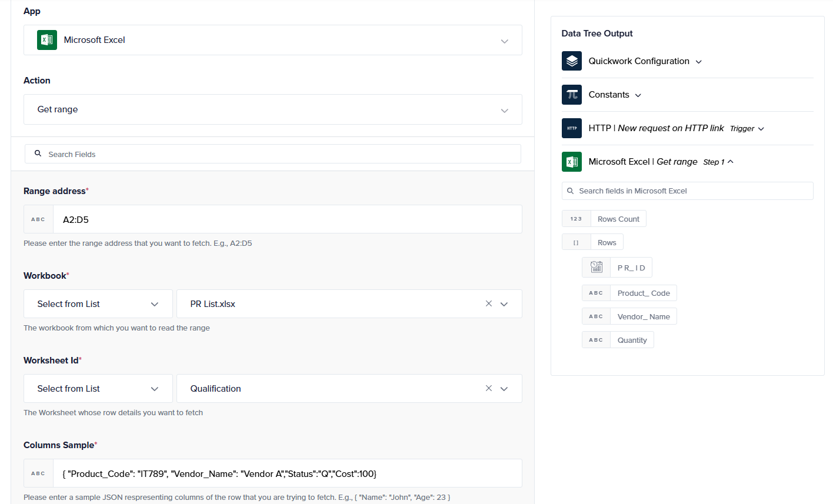Click the worksheet row details help text
Image resolution: width=833 pixels, height=504 pixels.
pos(113,412)
